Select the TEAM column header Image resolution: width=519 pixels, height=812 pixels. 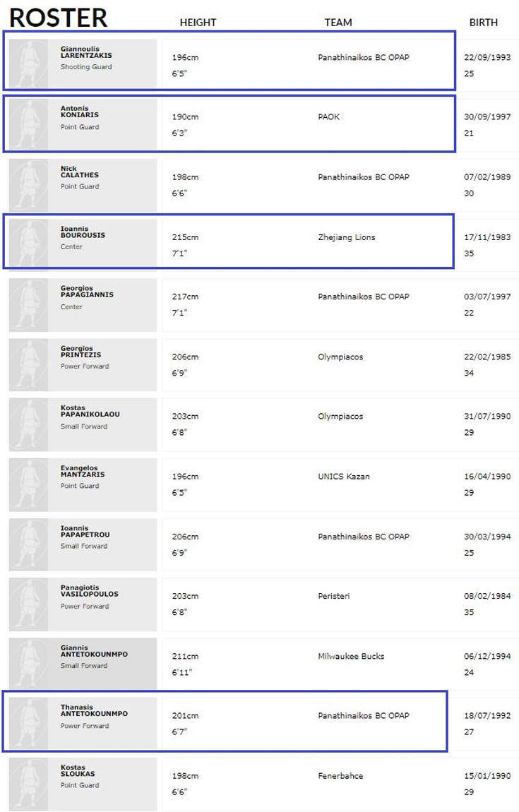point(338,23)
